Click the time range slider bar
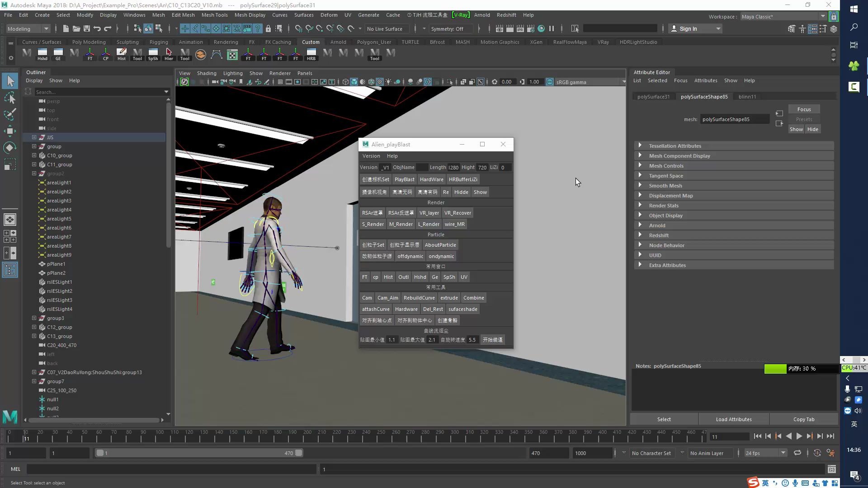Viewport: 868px width, 488px height. (199, 453)
